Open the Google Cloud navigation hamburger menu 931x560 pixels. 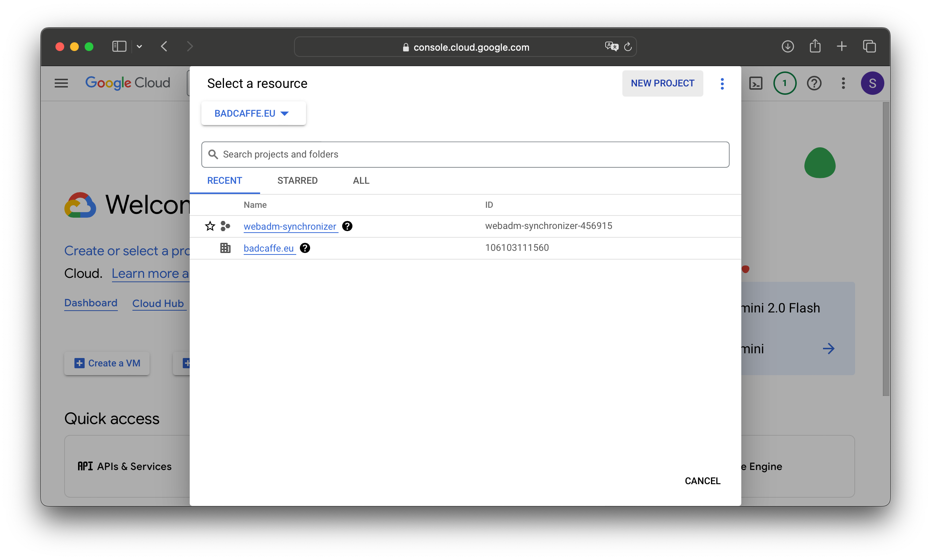[61, 83]
